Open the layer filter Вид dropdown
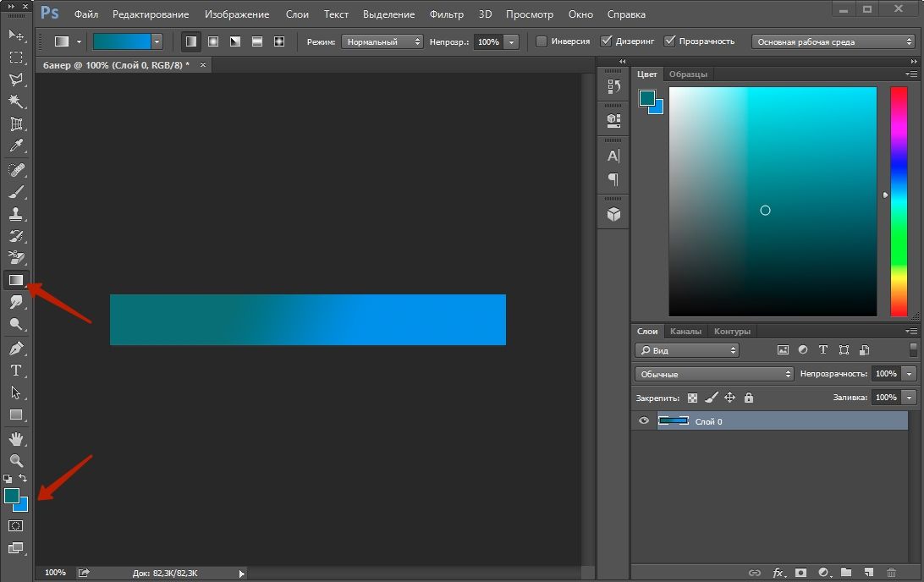Viewport: 924px width, 582px height. click(686, 350)
